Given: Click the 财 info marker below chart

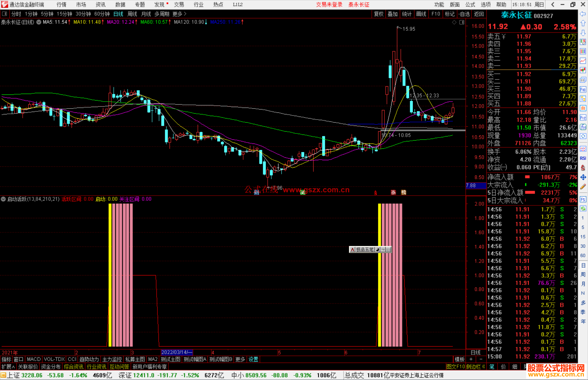Looking at the screenshot, I should tap(256, 193).
